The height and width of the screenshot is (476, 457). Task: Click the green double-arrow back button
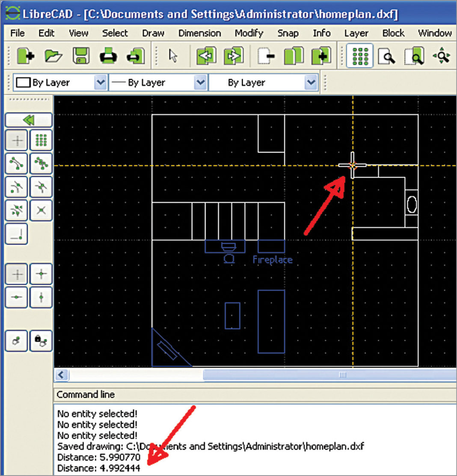[x=28, y=120]
